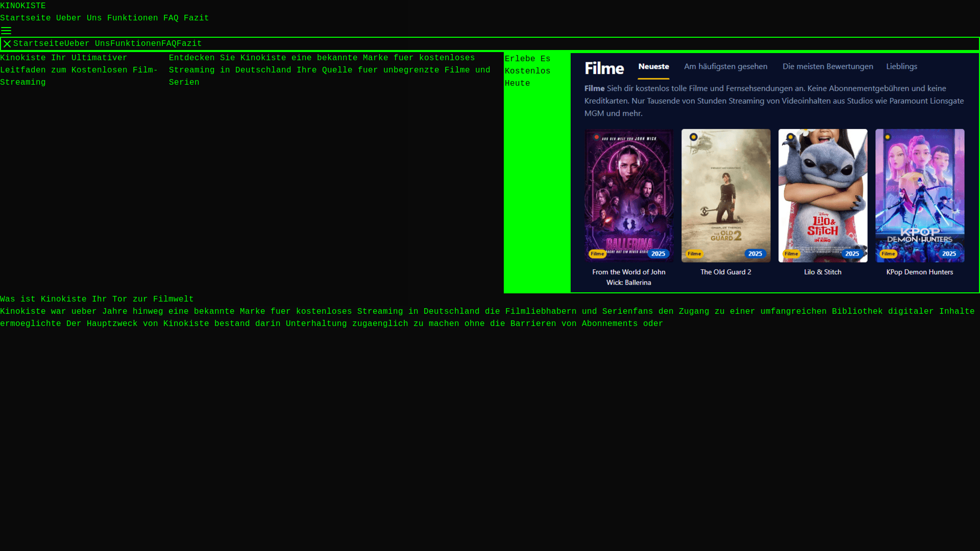Click paragraph starting Kinokiste war ueber Jahre hinweg
980x551 pixels.
click(x=487, y=318)
